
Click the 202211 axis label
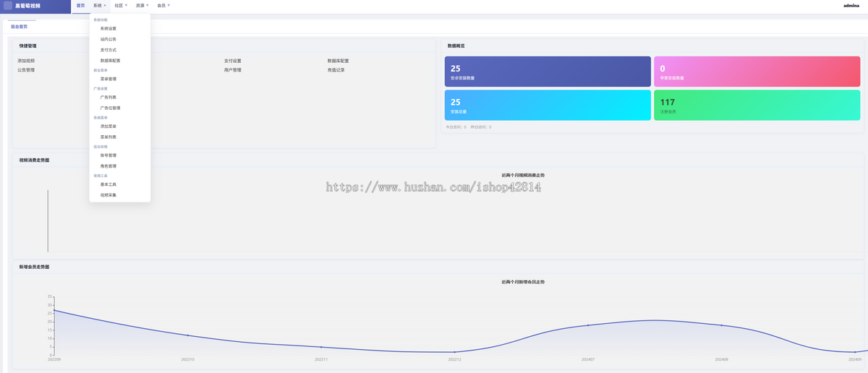pyautogui.click(x=321, y=359)
